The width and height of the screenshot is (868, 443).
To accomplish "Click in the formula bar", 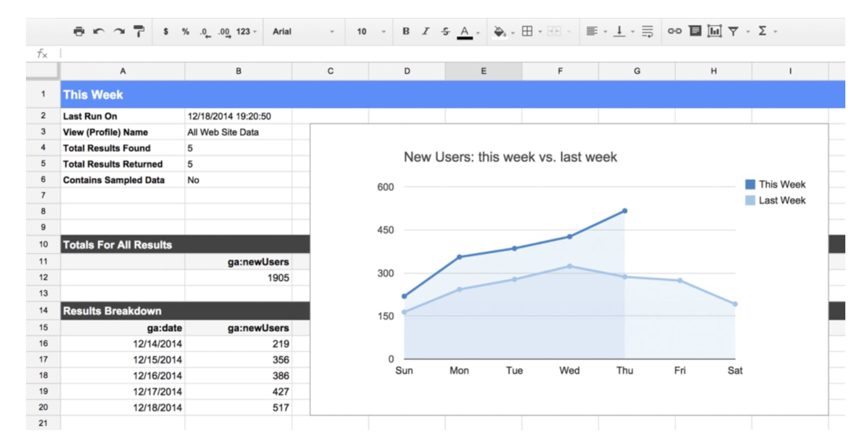I will tap(452, 53).
